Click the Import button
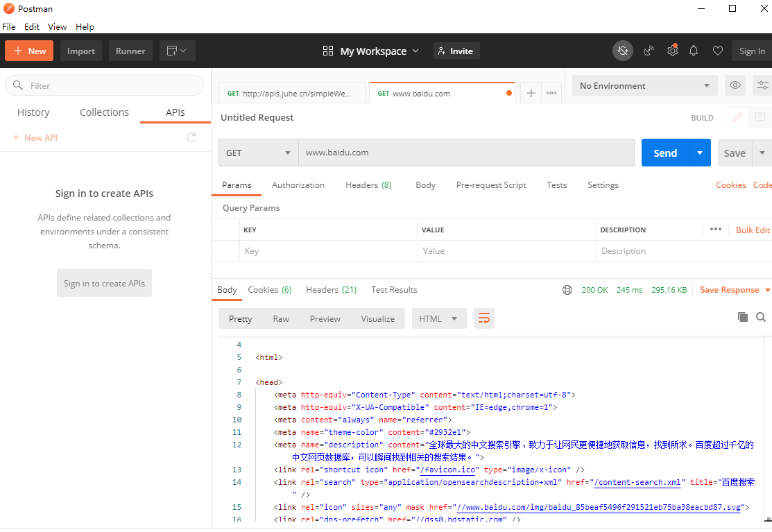Viewport: 772px width, 532px height. pos(80,51)
